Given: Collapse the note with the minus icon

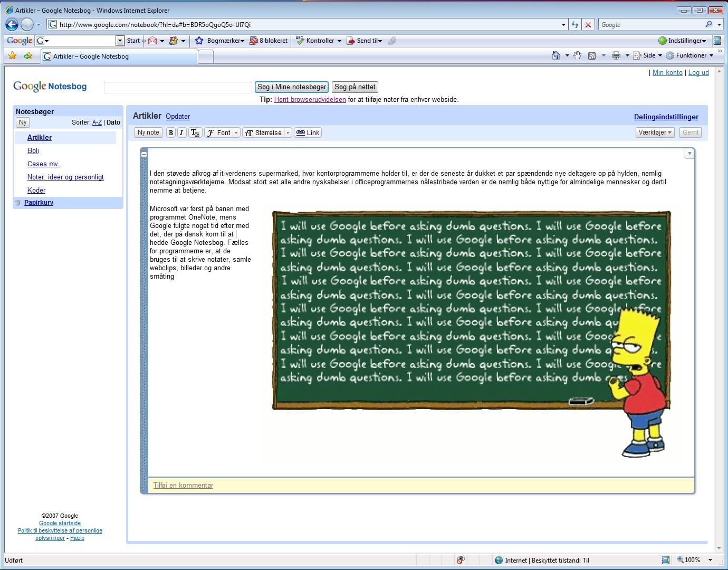Looking at the screenshot, I should pyautogui.click(x=144, y=154).
